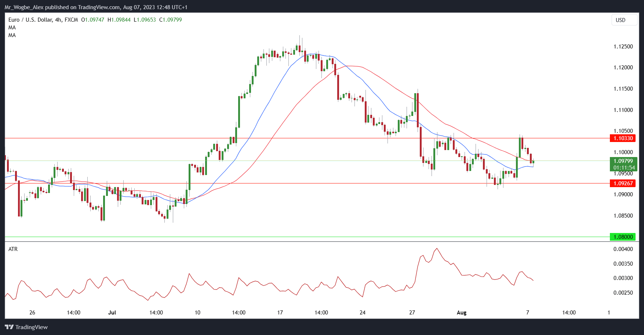Click the 10 date label on time axis
This screenshot has height=335, width=644.
[x=197, y=313]
